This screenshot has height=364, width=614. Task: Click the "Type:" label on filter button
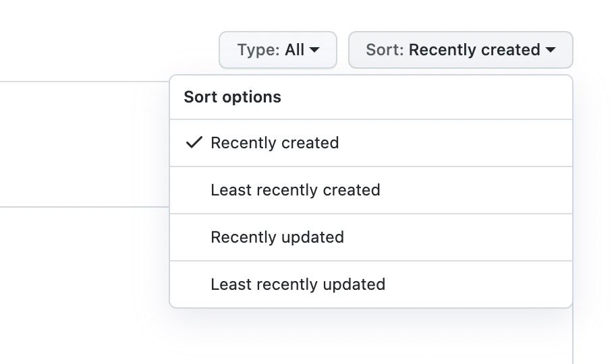(x=258, y=50)
